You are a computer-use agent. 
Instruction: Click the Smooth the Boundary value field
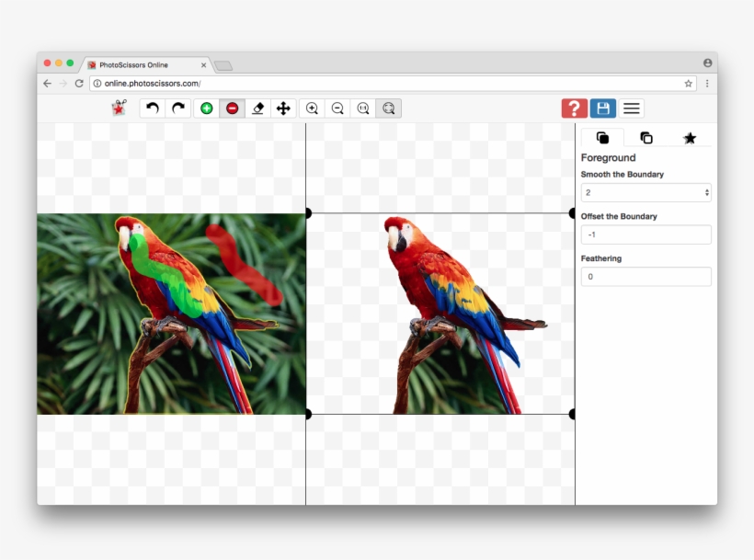(645, 192)
